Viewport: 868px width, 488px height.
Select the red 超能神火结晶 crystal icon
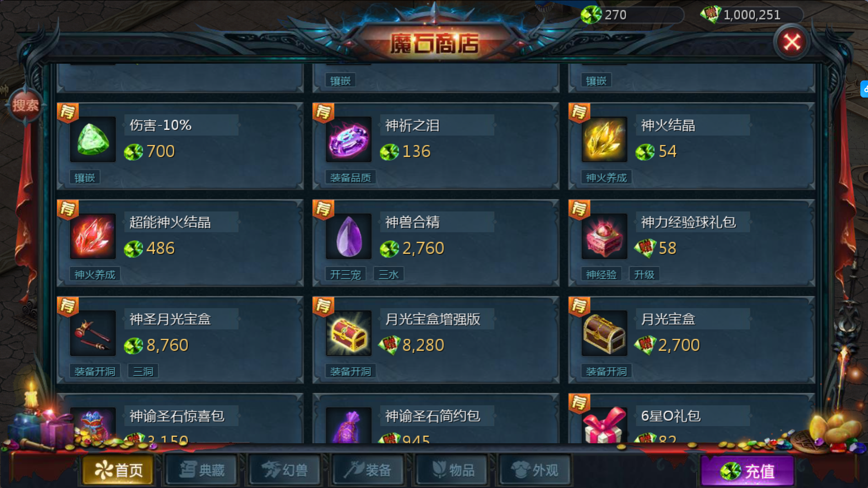click(x=93, y=236)
